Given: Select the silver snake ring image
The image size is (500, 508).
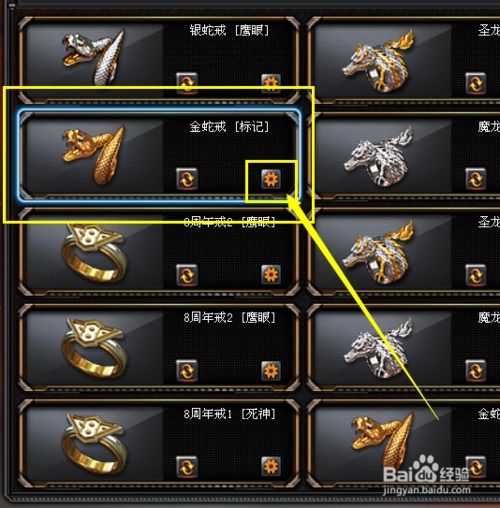Looking at the screenshot, I should tap(93, 57).
